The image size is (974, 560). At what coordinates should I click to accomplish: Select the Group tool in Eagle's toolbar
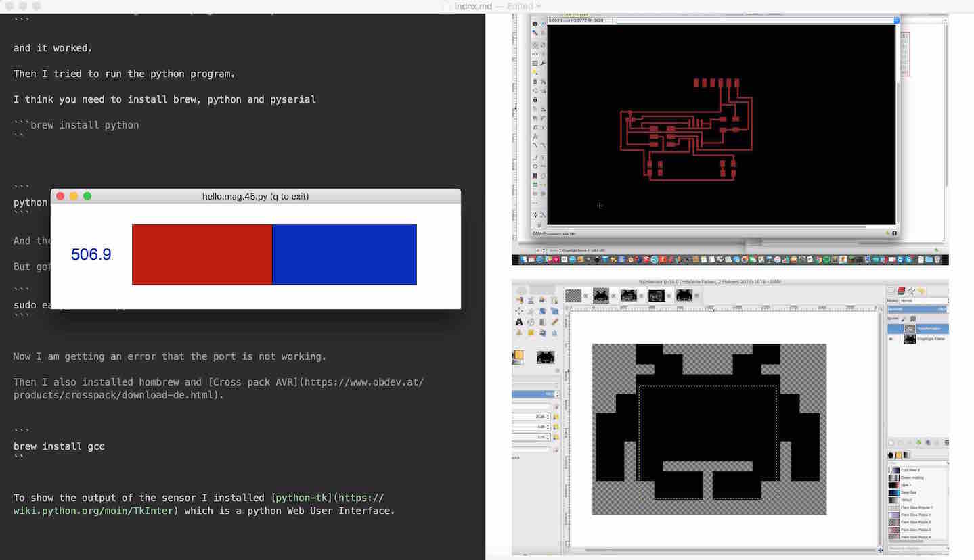(535, 63)
